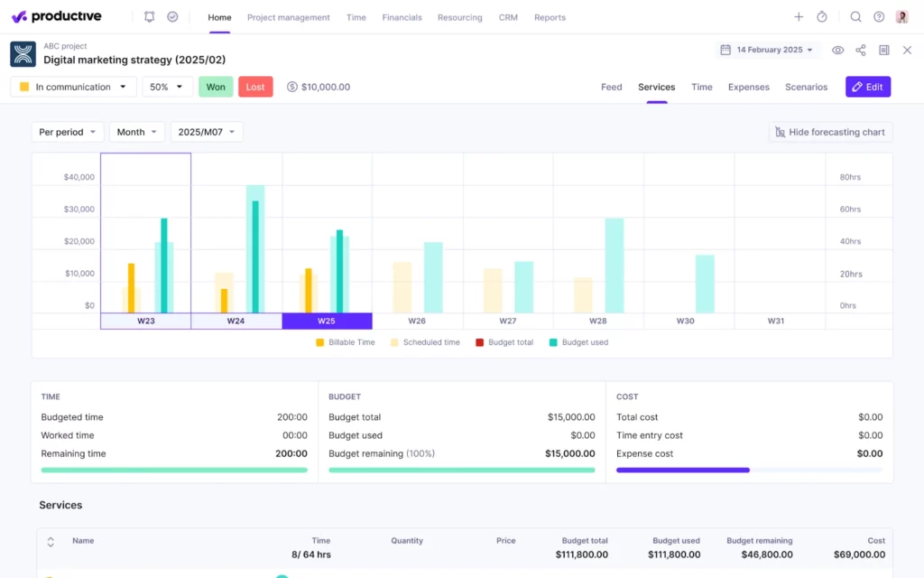The image size is (924, 578).
Task: Open the 50% probability dropdown
Action: pos(166,87)
